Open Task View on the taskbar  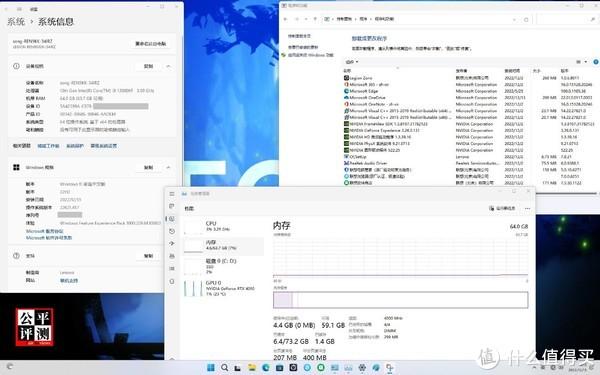[x=238, y=368]
